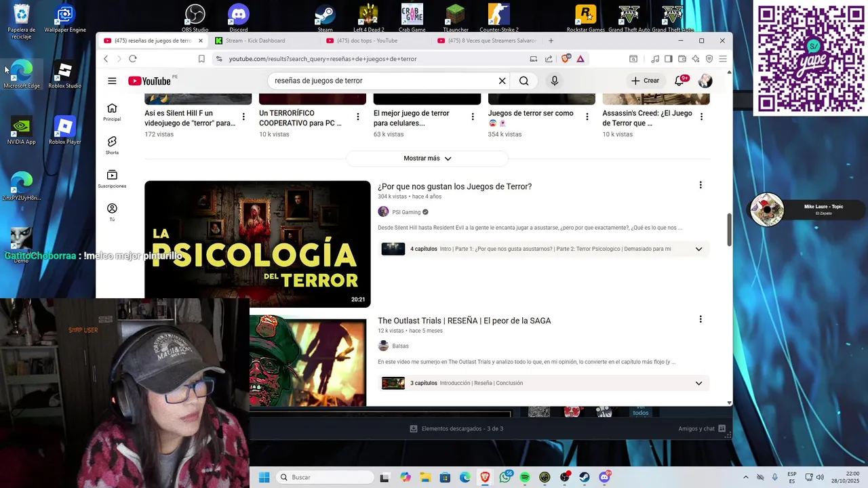Switch to the doc tops - YouTube tab

point(374,41)
